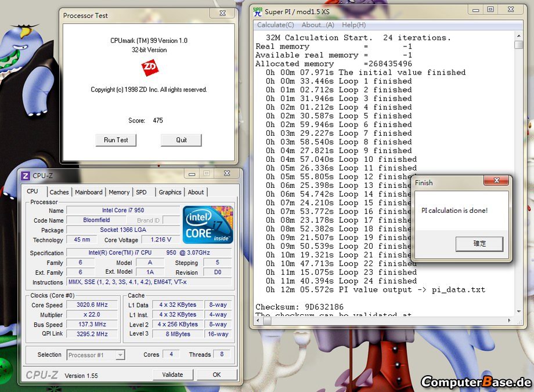Close the Finish dialog with its X

(x=496, y=181)
